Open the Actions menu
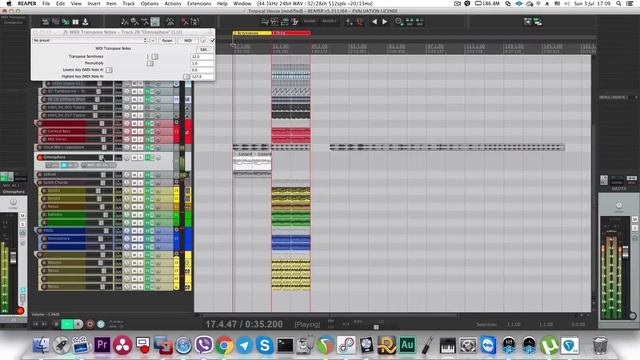This screenshot has height=360, width=640. [173, 3]
